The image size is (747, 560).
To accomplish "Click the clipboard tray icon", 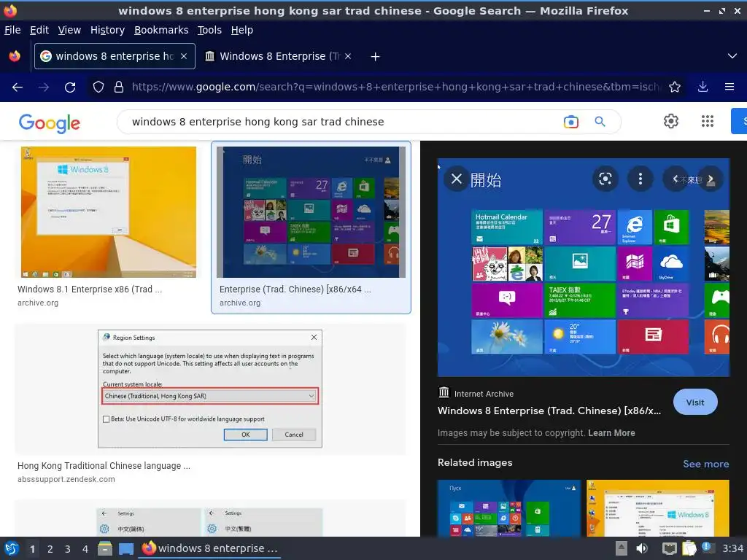I will click(x=689, y=548).
